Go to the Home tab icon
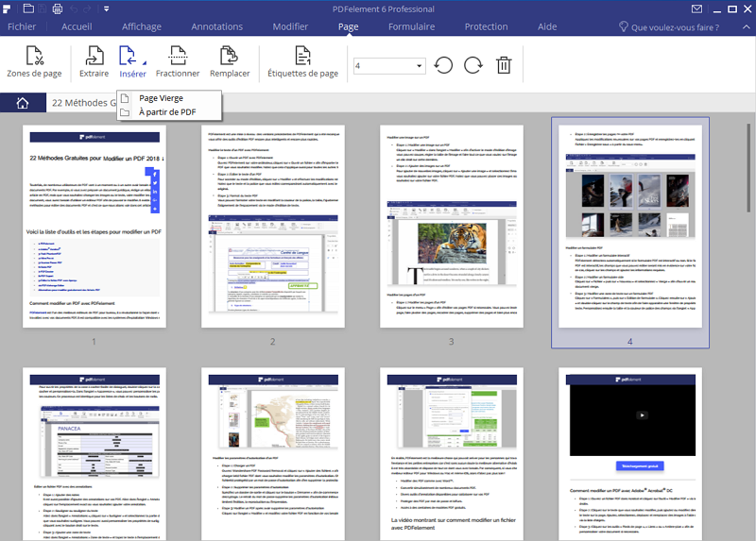 coord(22,104)
